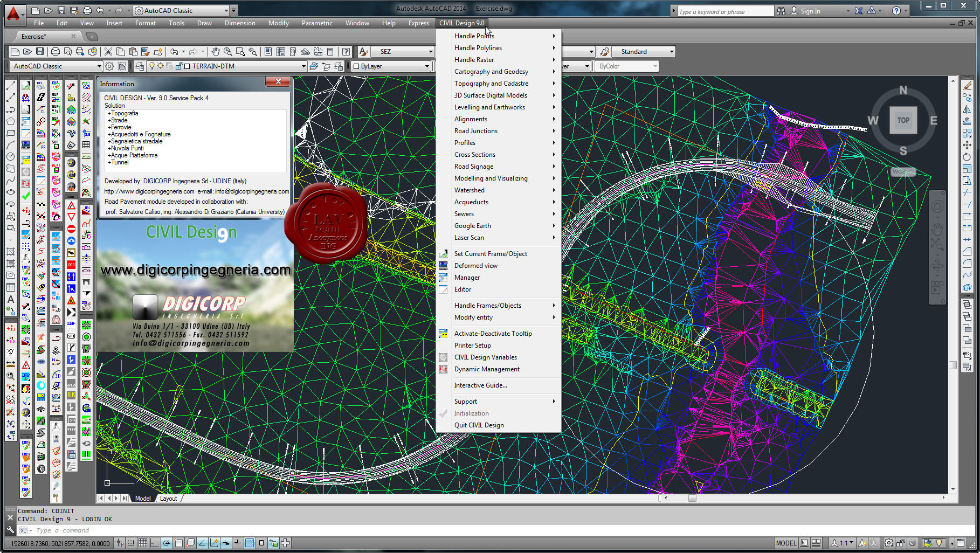
Task: Toggle Polar Tracking in status bar
Action: click(x=167, y=543)
